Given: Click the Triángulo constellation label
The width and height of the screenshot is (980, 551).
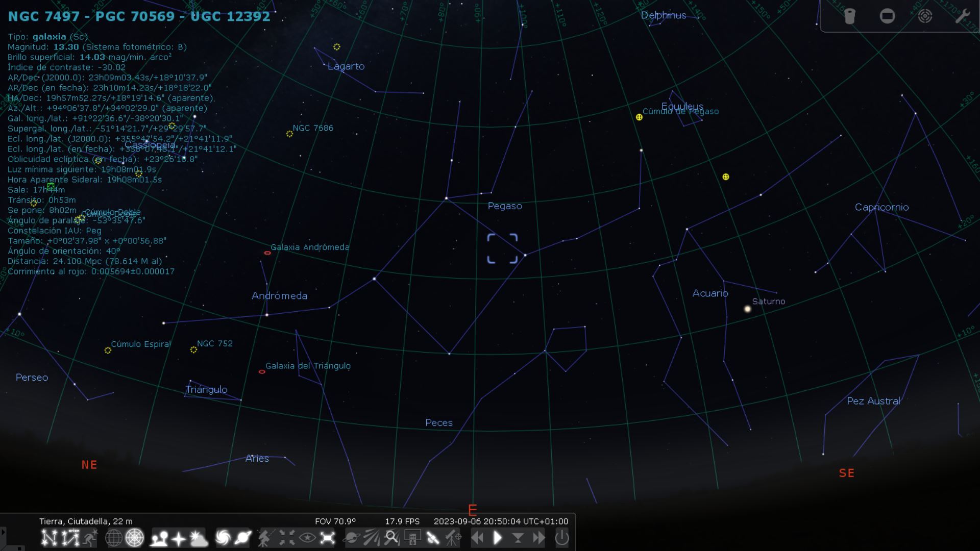Looking at the screenshot, I should click(206, 390).
